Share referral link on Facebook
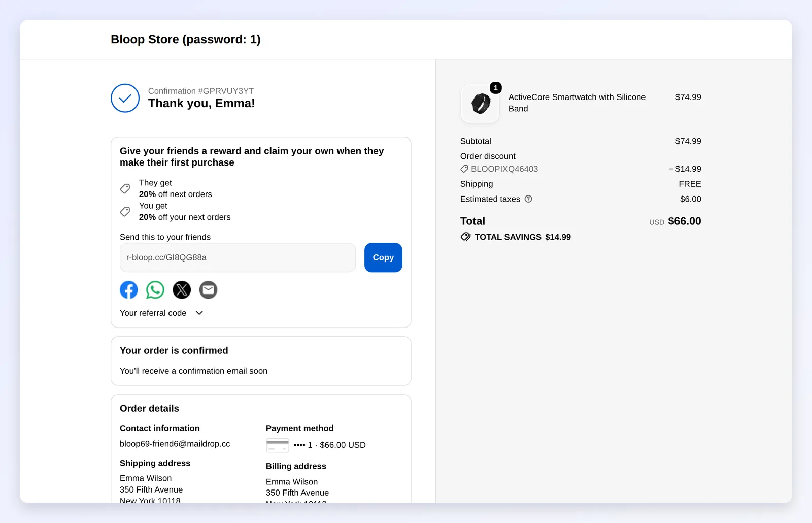The width and height of the screenshot is (812, 523). [x=129, y=290]
